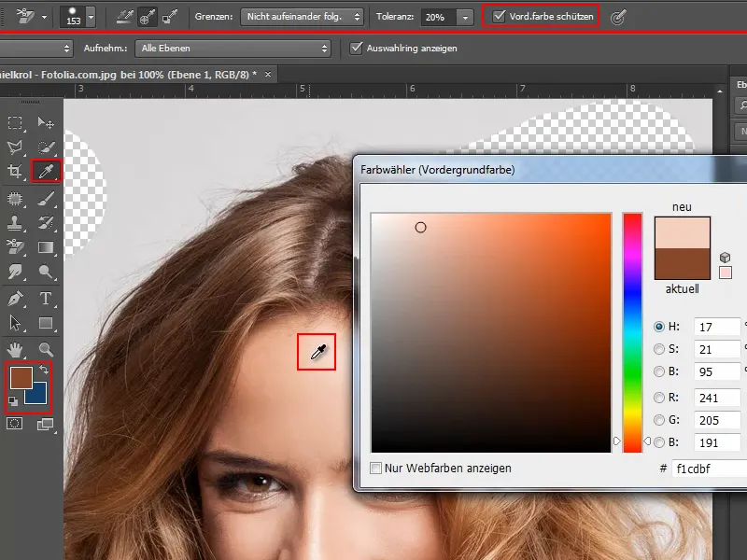
Task: Close the Fotolia.com.jpg document tab
Action: 268,75
